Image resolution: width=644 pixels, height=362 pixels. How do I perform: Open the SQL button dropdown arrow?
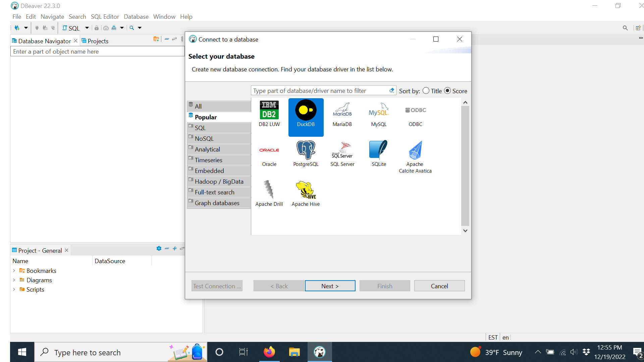(x=87, y=28)
